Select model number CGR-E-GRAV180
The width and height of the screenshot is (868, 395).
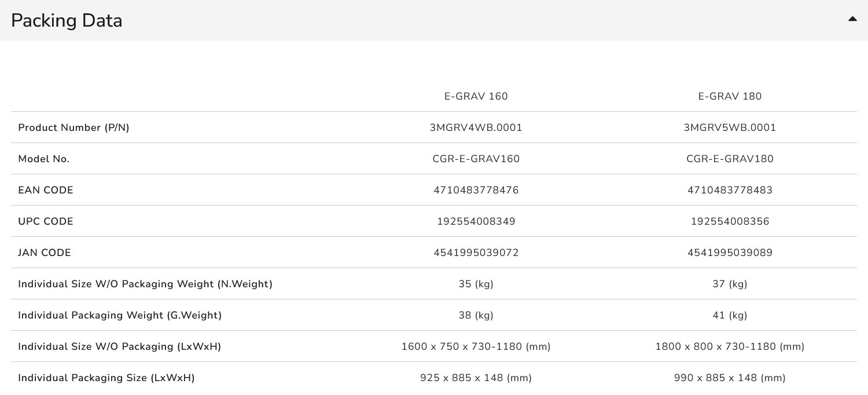click(x=730, y=159)
